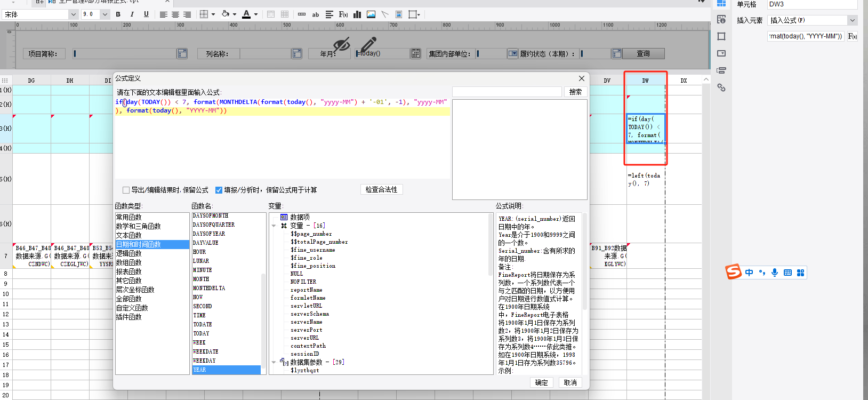The height and width of the screenshot is (400, 868).
Task: Click the paint bucket background fill icon
Action: (226, 14)
